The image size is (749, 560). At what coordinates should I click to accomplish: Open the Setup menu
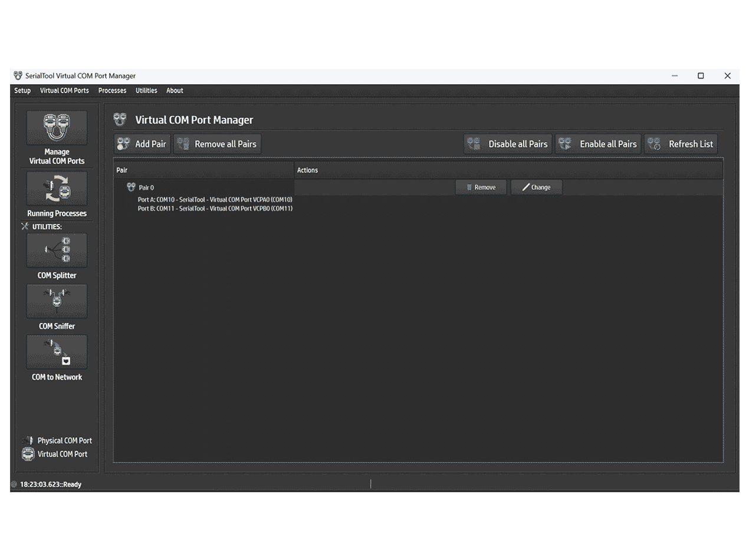[x=22, y=91]
